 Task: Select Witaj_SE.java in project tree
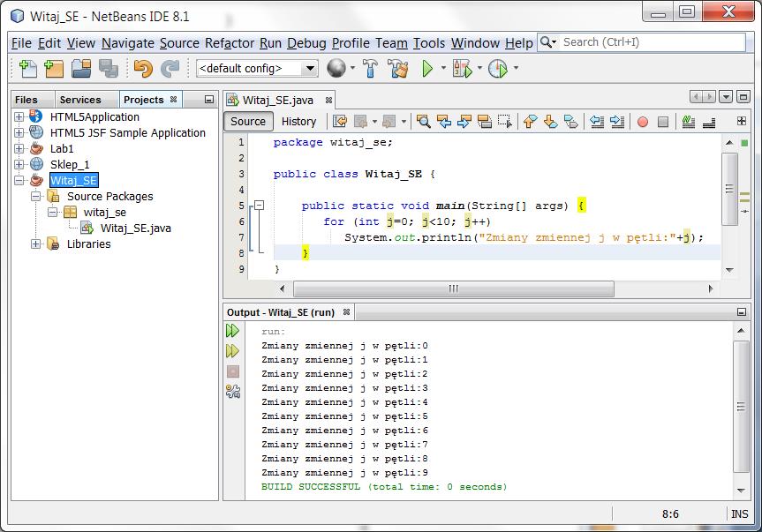(135, 229)
